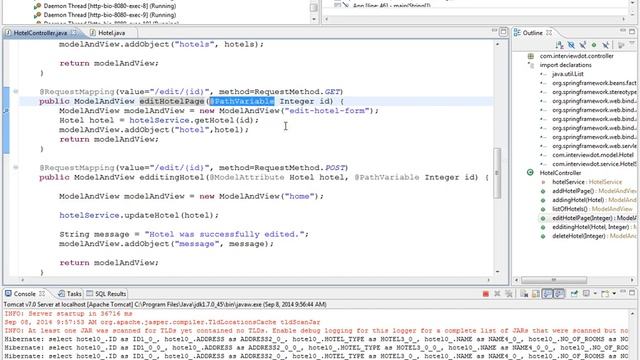Minimize the Outline view

[x=622, y=30]
